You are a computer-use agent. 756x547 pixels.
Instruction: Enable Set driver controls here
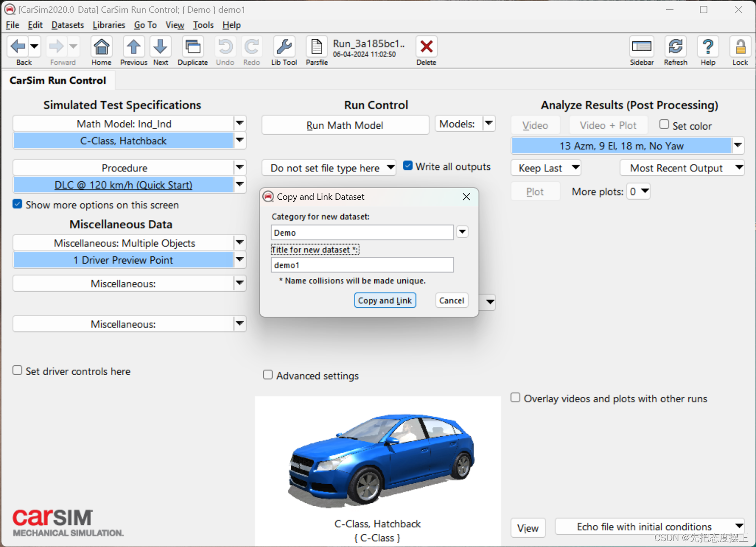[x=18, y=370]
